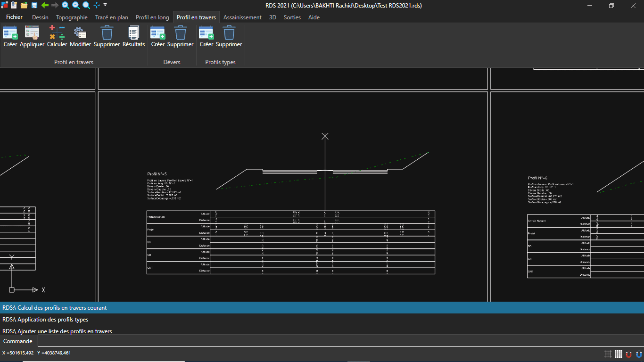Click the save diskette icon
This screenshot has height=362, width=644.
34,6
